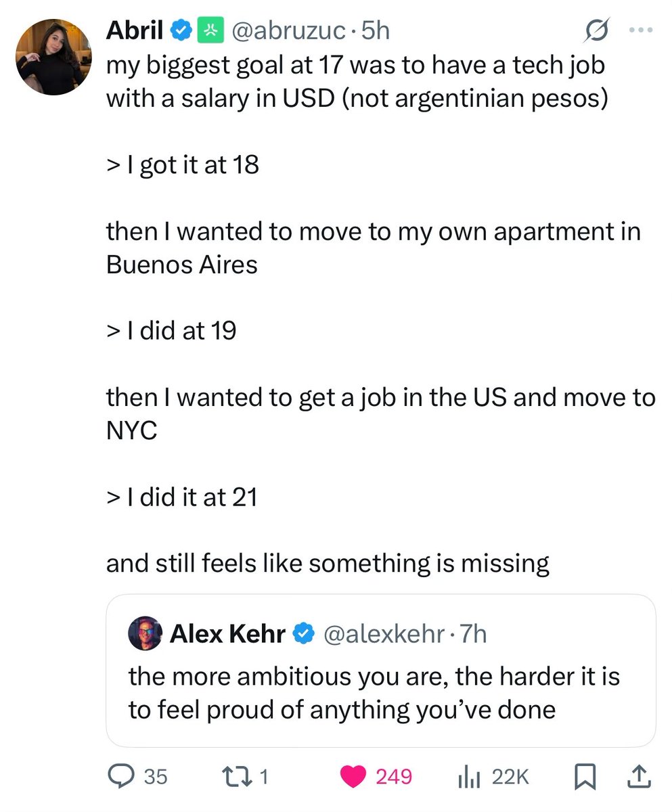Click the reply speech bubble icon
Image resolution: width=672 pixels, height=812 pixels.
tap(122, 776)
